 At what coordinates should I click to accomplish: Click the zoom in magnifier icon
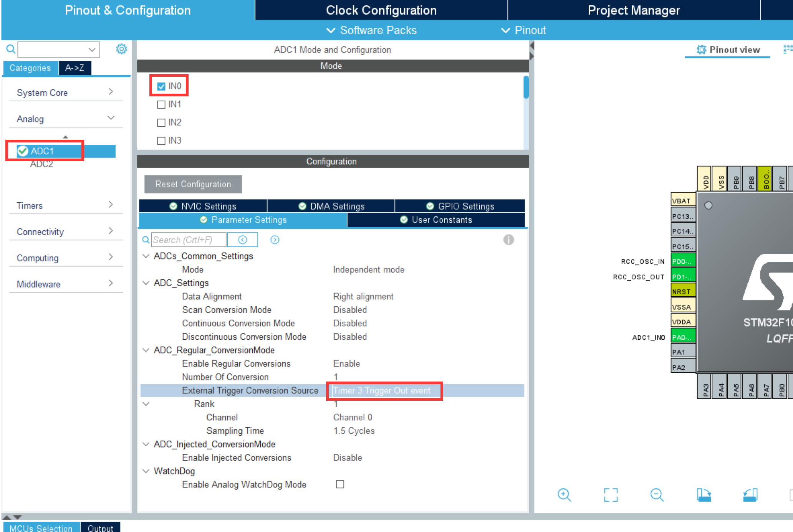point(564,495)
